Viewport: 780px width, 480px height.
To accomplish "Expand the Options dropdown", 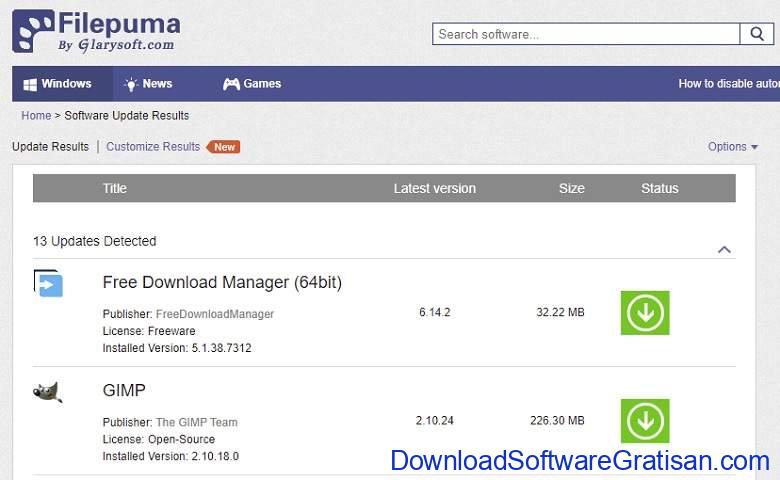I will pyautogui.click(x=733, y=147).
